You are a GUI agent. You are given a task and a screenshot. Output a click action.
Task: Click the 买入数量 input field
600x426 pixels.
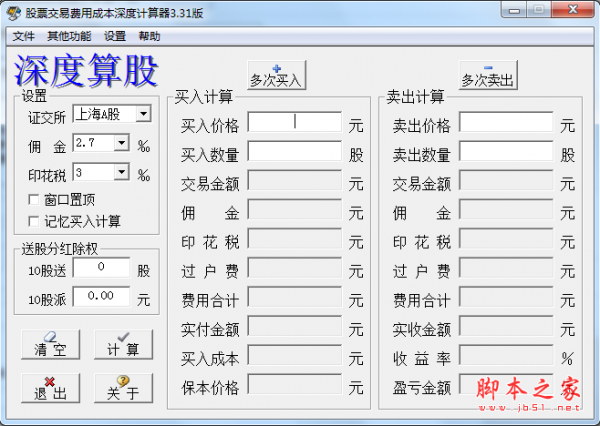[295, 151]
